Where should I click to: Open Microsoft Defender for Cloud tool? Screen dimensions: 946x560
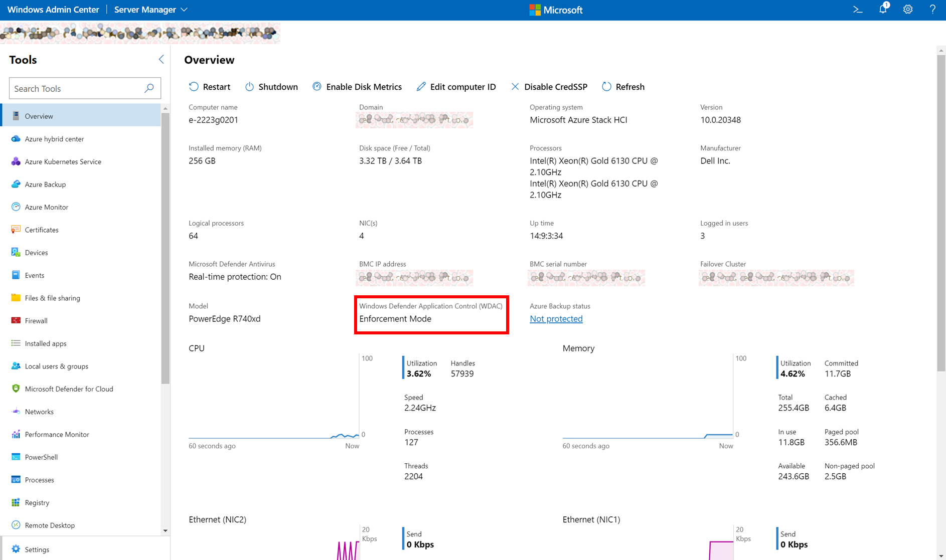(x=69, y=389)
